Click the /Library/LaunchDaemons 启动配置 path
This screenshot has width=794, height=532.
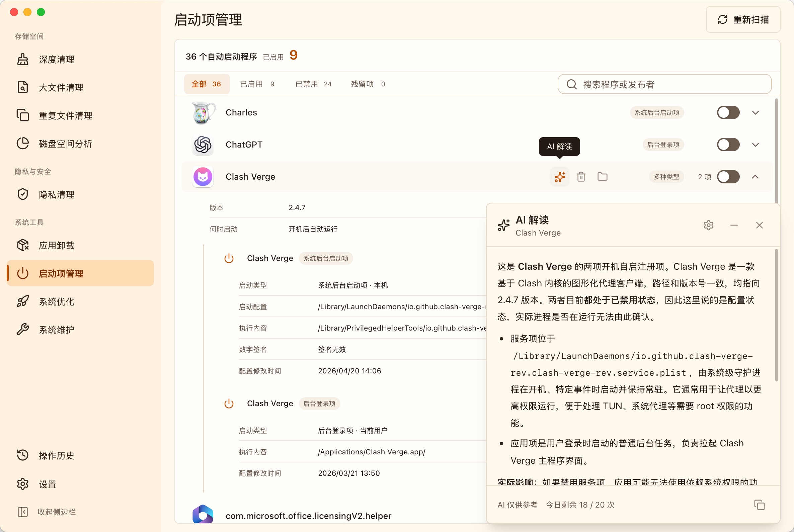pyautogui.click(x=402, y=307)
